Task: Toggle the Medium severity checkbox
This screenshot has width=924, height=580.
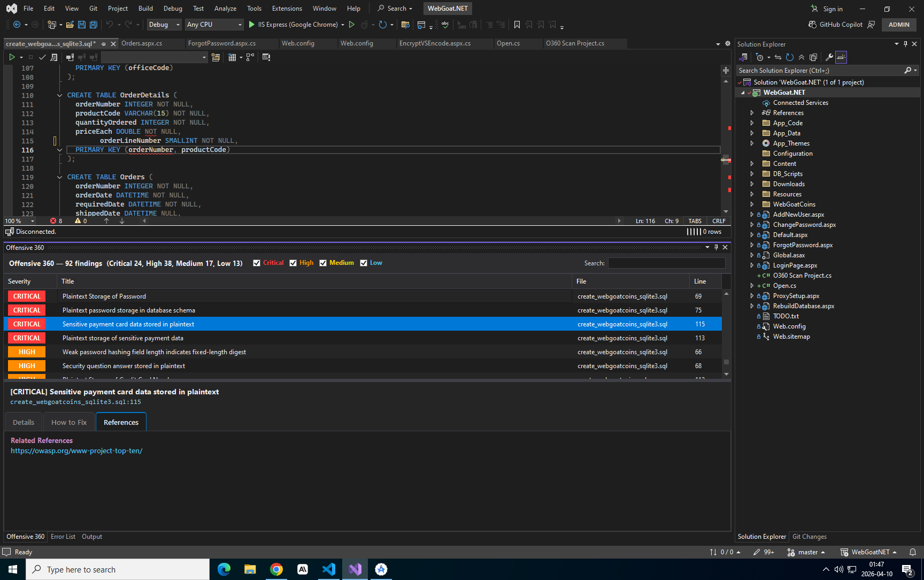Action: (323, 263)
